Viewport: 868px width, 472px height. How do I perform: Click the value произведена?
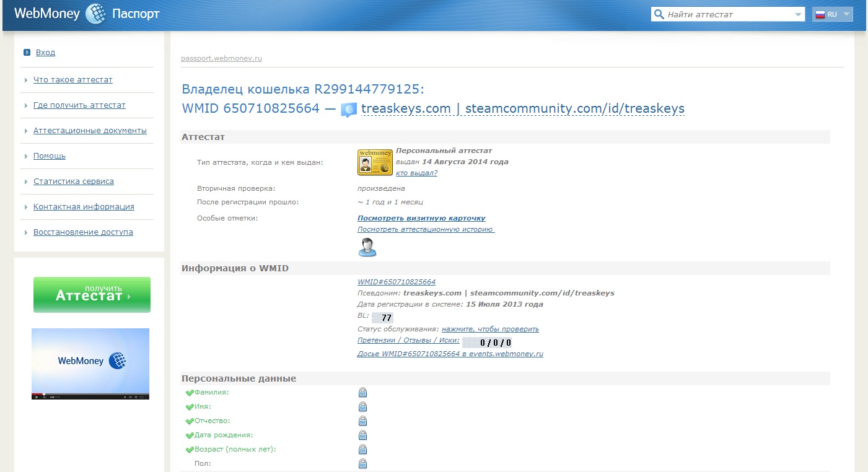pyautogui.click(x=381, y=188)
